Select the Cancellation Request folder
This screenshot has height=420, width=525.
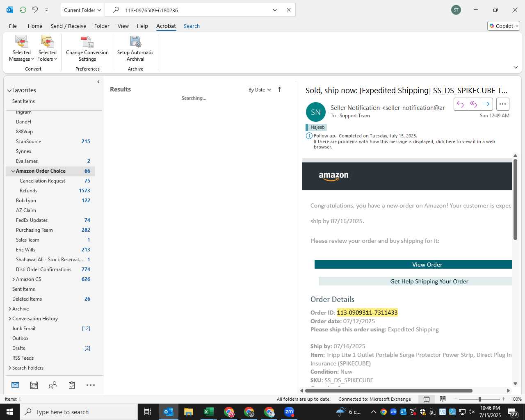[x=50, y=181]
